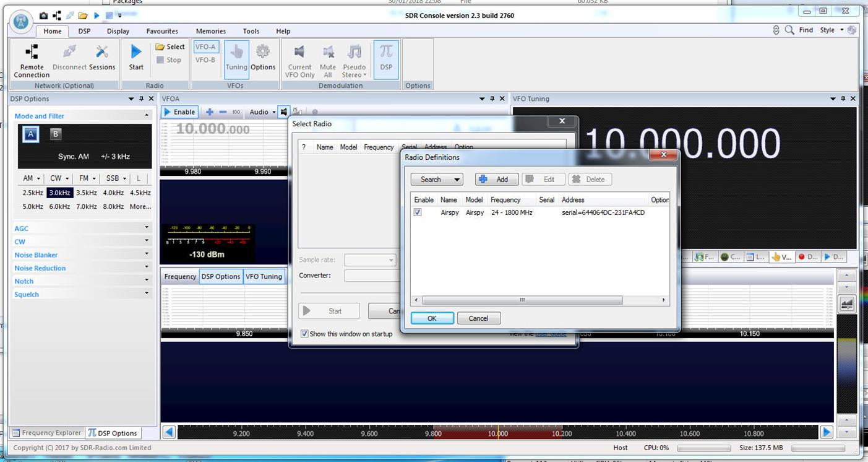Select the B filter set button
This screenshot has height=462, width=868.
[x=55, y=134]
